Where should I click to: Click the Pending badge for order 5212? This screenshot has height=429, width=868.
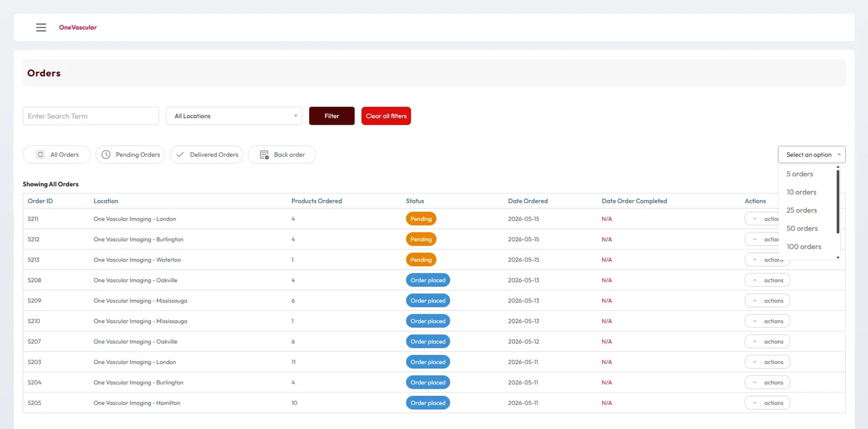(421, 239)
